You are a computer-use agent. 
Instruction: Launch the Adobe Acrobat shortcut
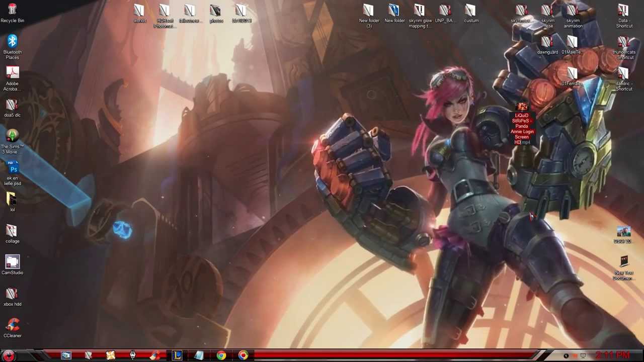[12, 73]
